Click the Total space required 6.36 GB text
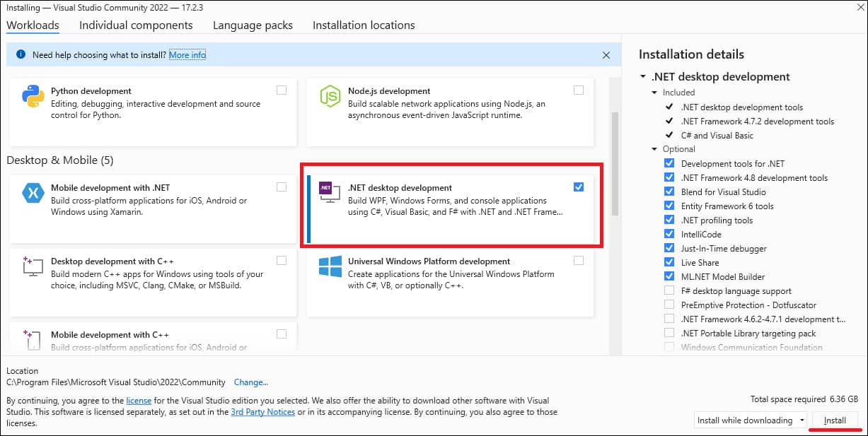Viewport: 868px width, 436px height. (x=804, y=399)
